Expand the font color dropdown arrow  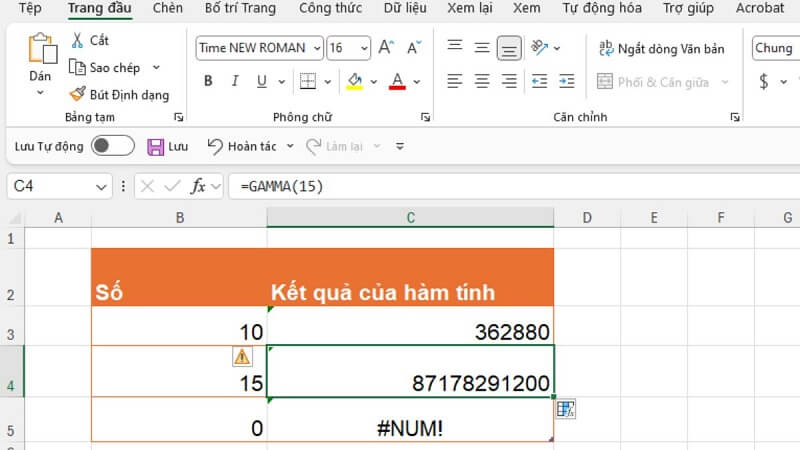(417, 81)
